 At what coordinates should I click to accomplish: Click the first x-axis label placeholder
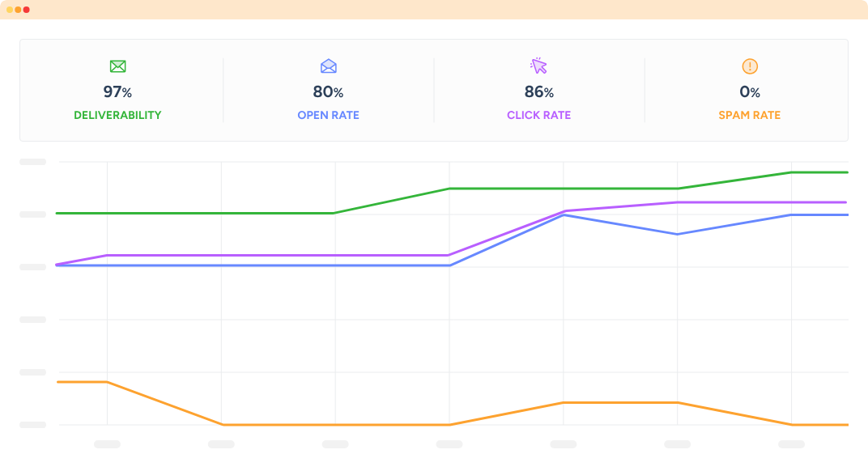click(x=107, y=443)
